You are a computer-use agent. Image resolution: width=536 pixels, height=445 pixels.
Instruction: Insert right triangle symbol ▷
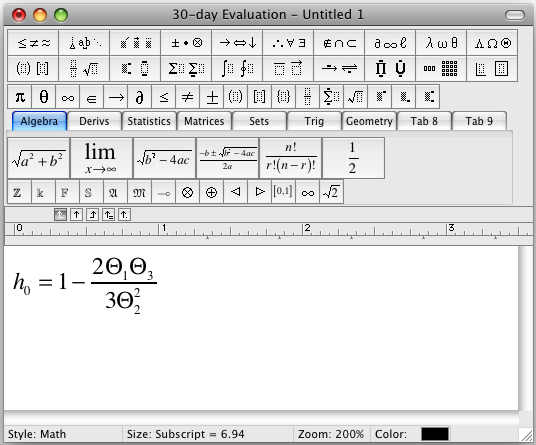(259, 192)
